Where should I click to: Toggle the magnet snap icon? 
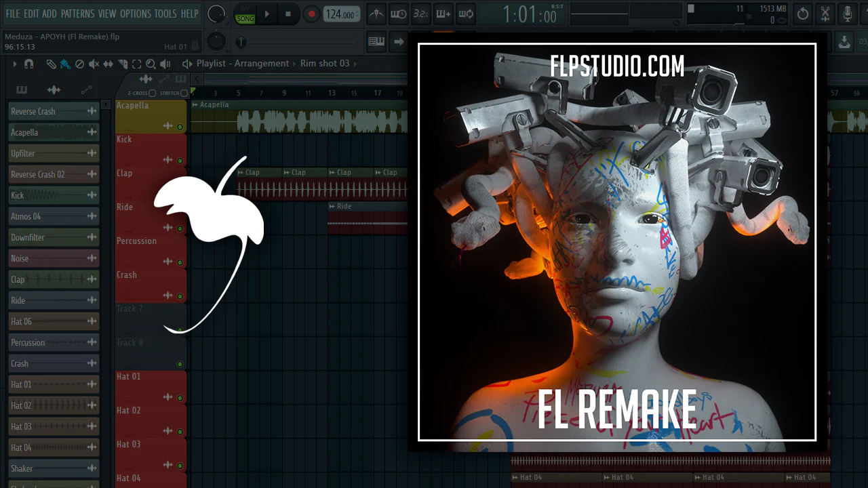tap(28, 64)
